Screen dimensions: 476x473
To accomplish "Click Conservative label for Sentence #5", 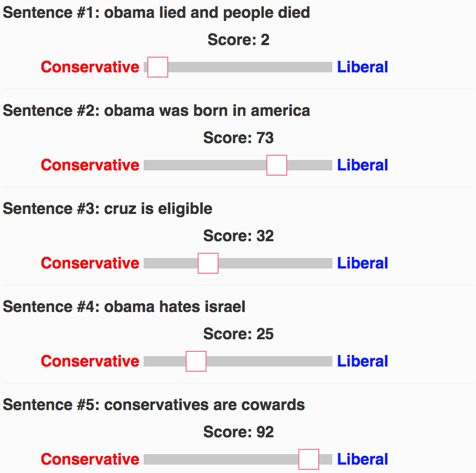I will 90,459.
